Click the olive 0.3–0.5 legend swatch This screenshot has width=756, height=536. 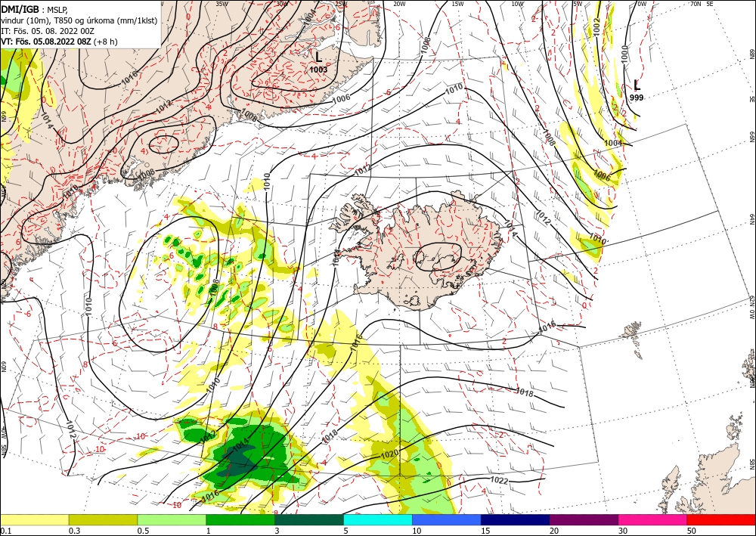(x=103, y=519)
